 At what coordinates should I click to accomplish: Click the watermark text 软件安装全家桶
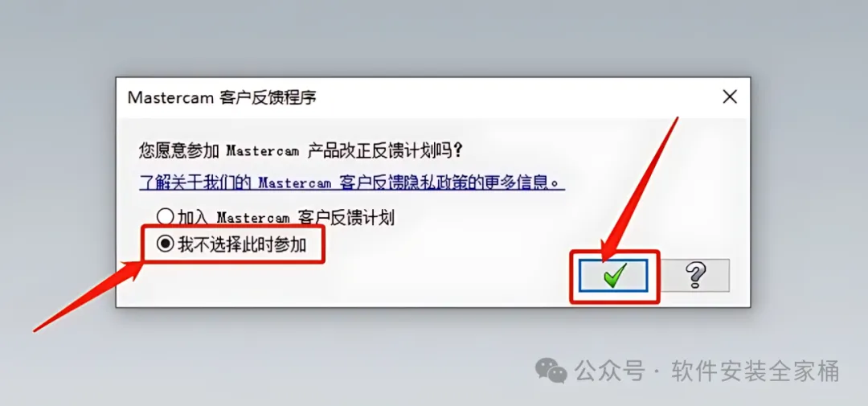755,371
